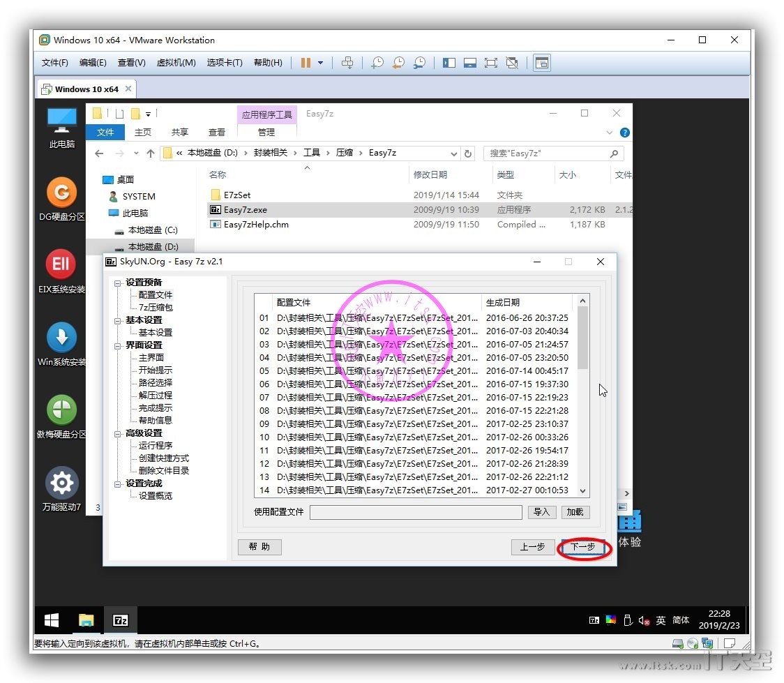The height and width of the screenshot is (683, 784).
Task: Expand the Explorer ribbon with the chevron
Action: (609, 133)
